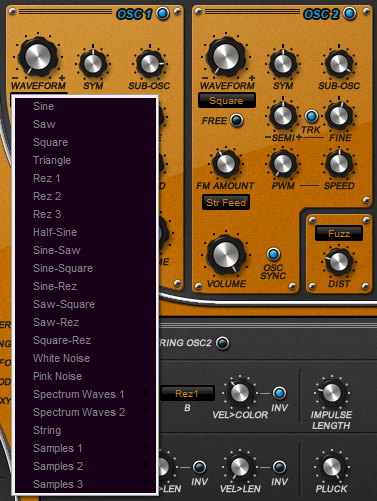This screenshot has width=377, height=501.
Task: Select the Saw-Square waveform
Action: tap(86, 304)
